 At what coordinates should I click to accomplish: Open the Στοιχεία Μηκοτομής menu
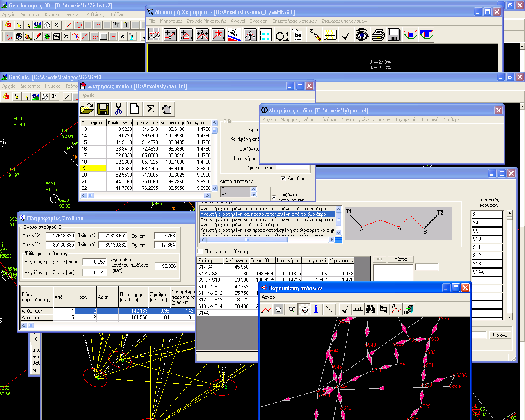click(x=206, y=21)
